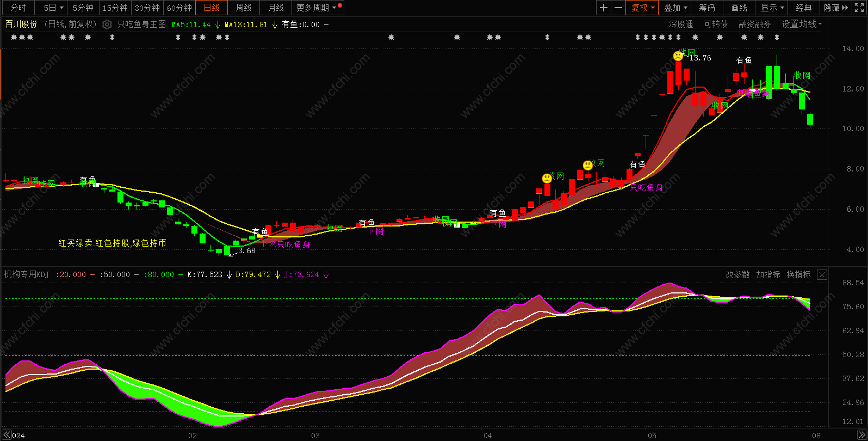Click the 融资融券 link
868x441 pixels.
click(754, 24)
